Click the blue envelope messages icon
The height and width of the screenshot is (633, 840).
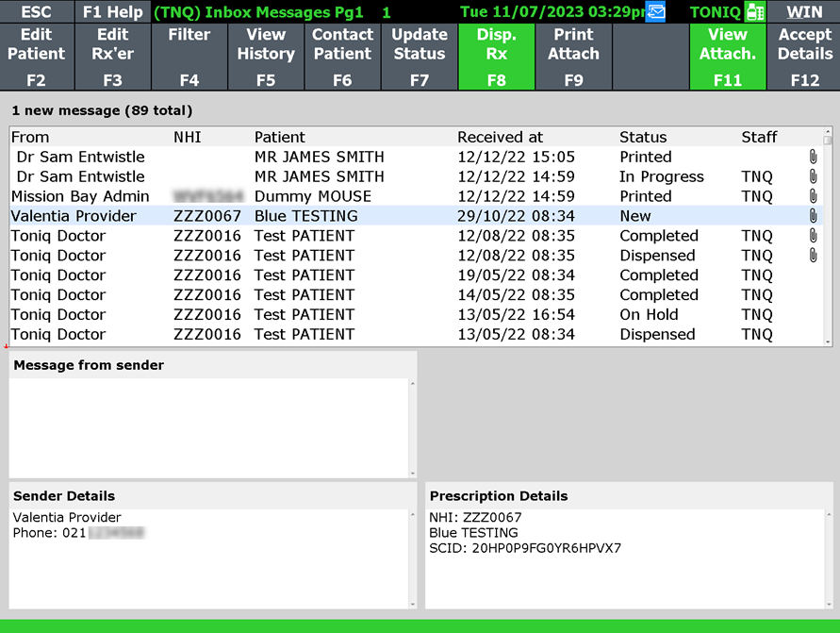point(655,12)
